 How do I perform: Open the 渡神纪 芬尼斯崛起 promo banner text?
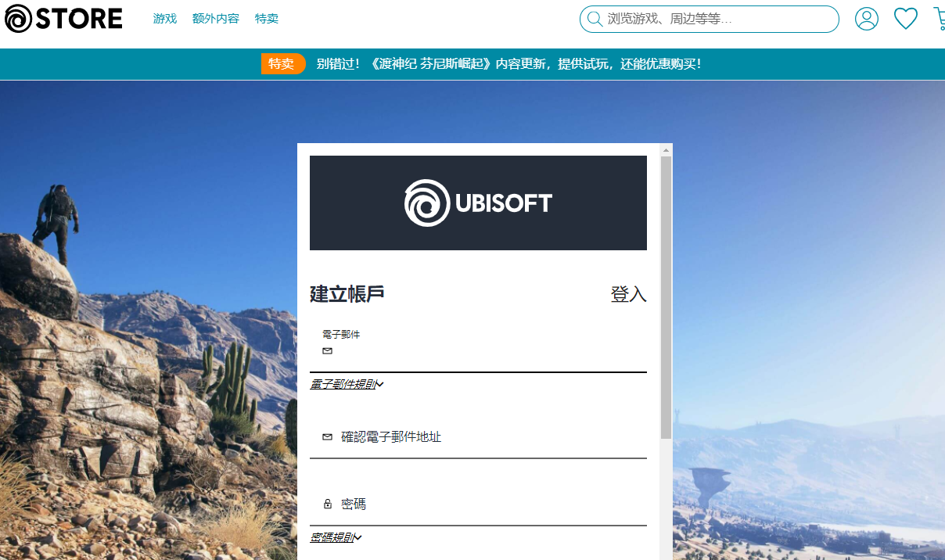point(509,64)
